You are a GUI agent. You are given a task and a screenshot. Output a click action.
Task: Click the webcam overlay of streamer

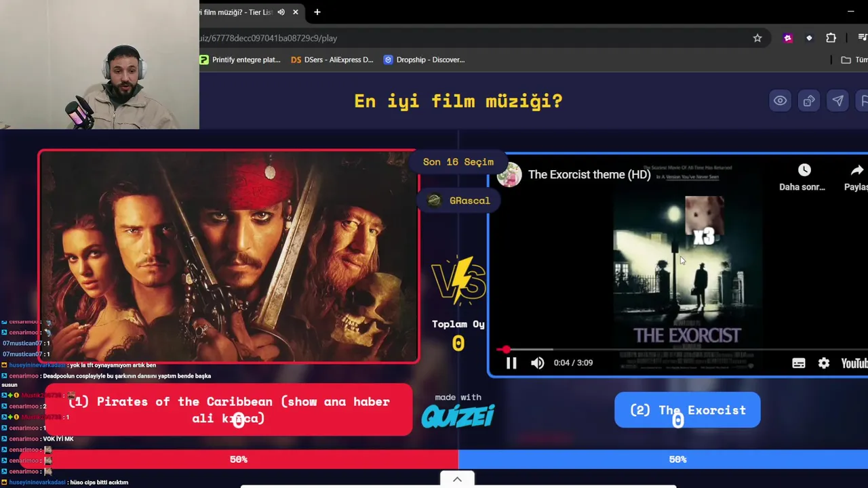click(x=100, y=64)
